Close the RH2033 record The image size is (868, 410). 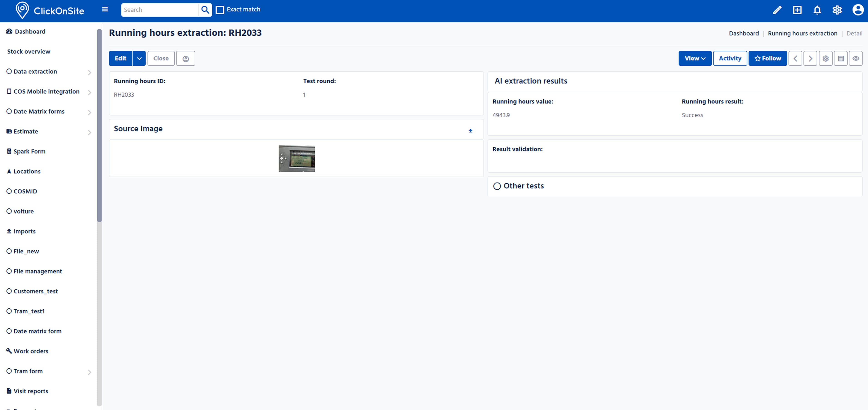tap(161, 58)
